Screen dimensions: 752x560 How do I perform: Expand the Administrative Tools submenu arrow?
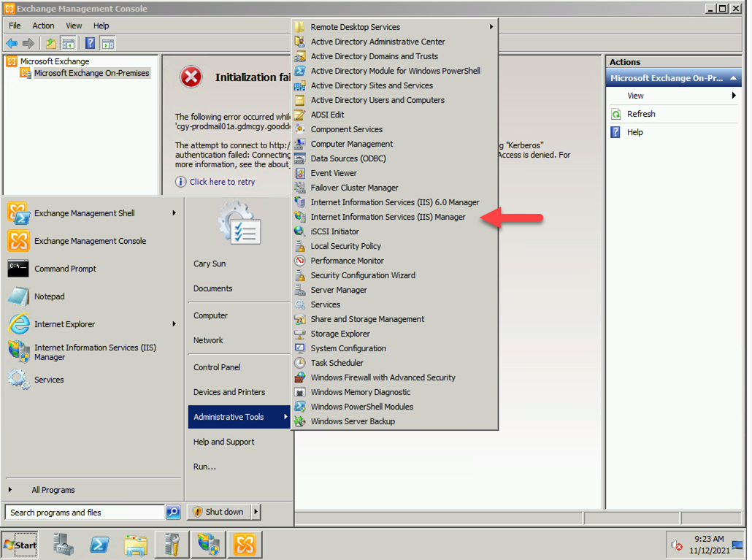point(285,417)
